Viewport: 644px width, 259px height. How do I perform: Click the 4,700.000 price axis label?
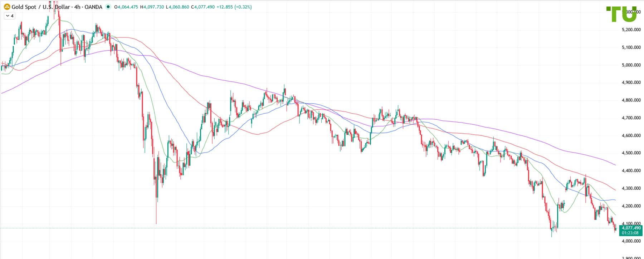click(x=631, y=118)
